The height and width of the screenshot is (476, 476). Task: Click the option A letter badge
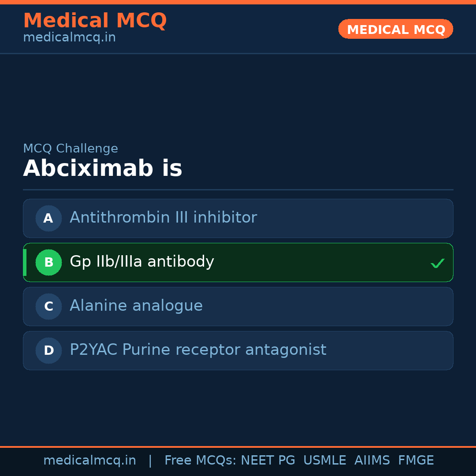click(x=48, y=218)
